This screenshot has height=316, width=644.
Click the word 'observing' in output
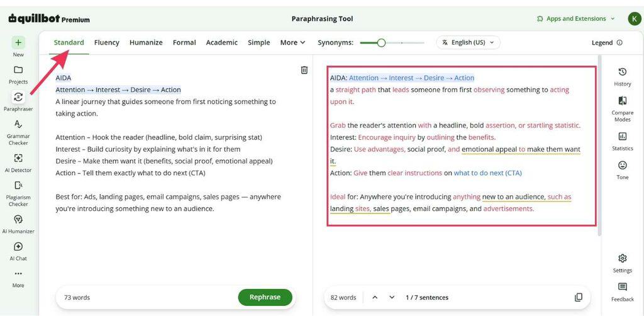(x=489, y=89)
